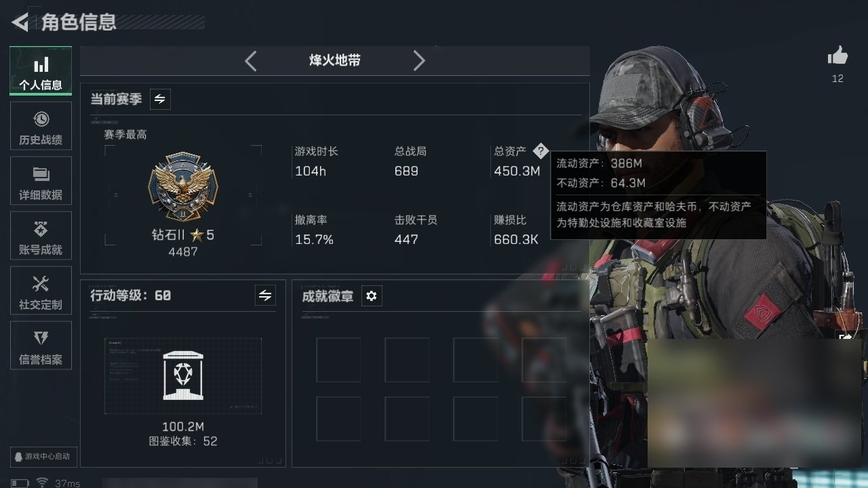Open 社交定制 social customization section

click(41, 291)
